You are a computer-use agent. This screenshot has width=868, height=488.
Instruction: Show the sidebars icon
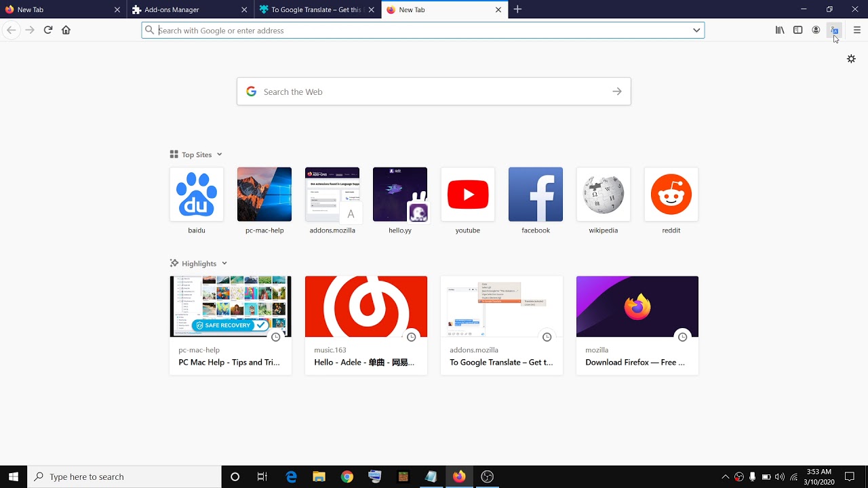point(798,30)
